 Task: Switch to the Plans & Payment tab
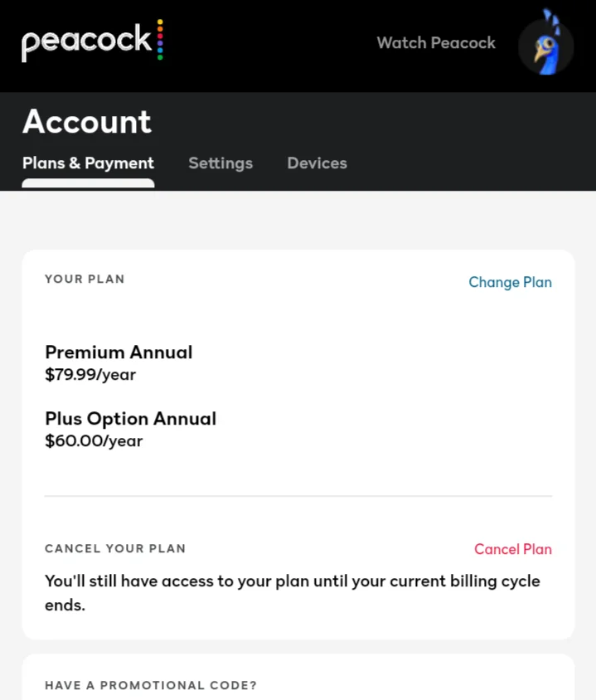click(x=89, y=163)
